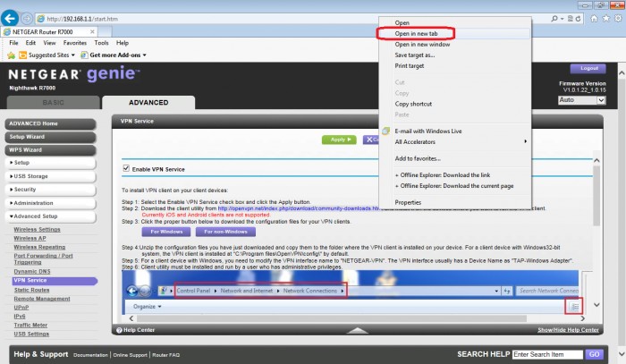Click the browser Forward arrow button
This screenshot has width=626, height=364.
(27, 19)
